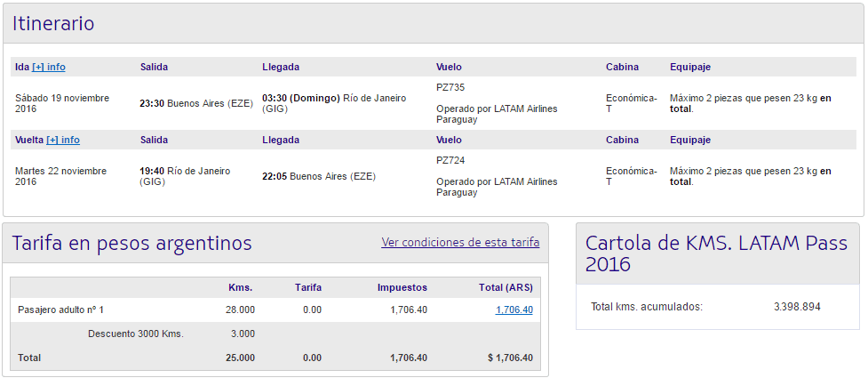This screenshot has width=868, height=378.
Task: Click 'Operado por LATAM Airlines Paraguay' for PZ735
Action: 498,114
